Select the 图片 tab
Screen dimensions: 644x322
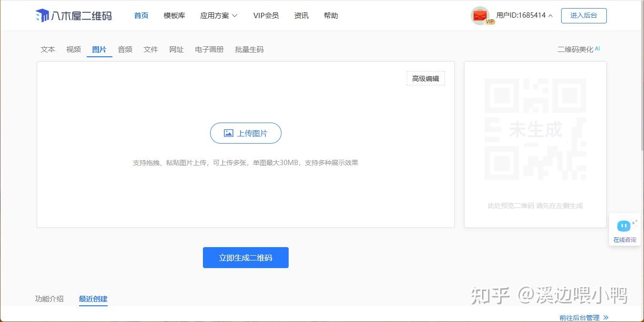coord(99,49)
